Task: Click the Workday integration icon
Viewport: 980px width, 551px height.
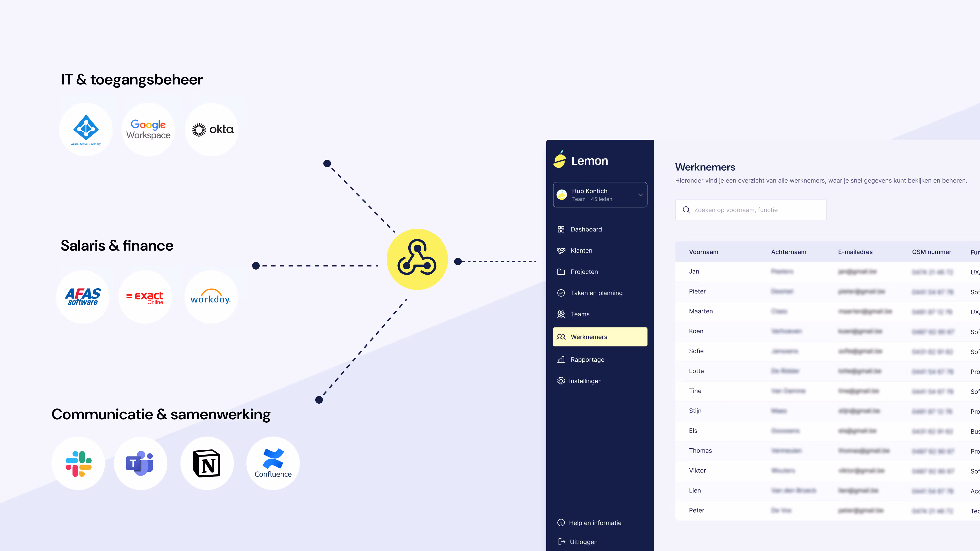Action: [211, 297]
